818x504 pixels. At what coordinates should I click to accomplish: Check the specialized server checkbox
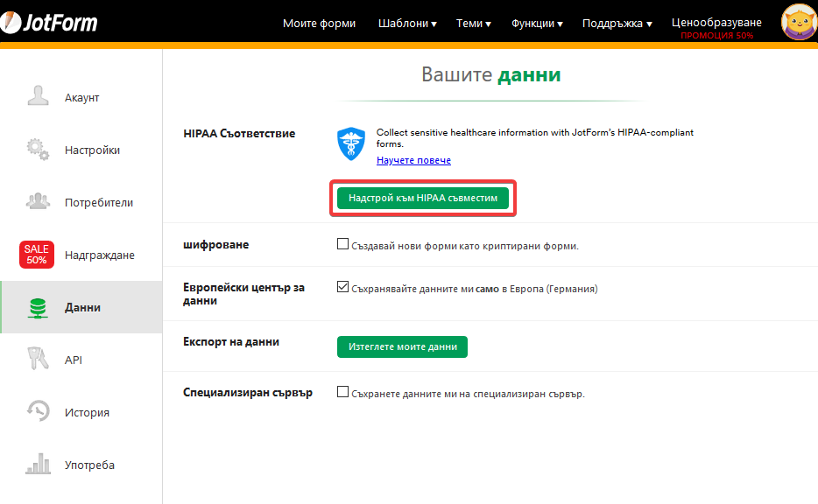[342, 392]
